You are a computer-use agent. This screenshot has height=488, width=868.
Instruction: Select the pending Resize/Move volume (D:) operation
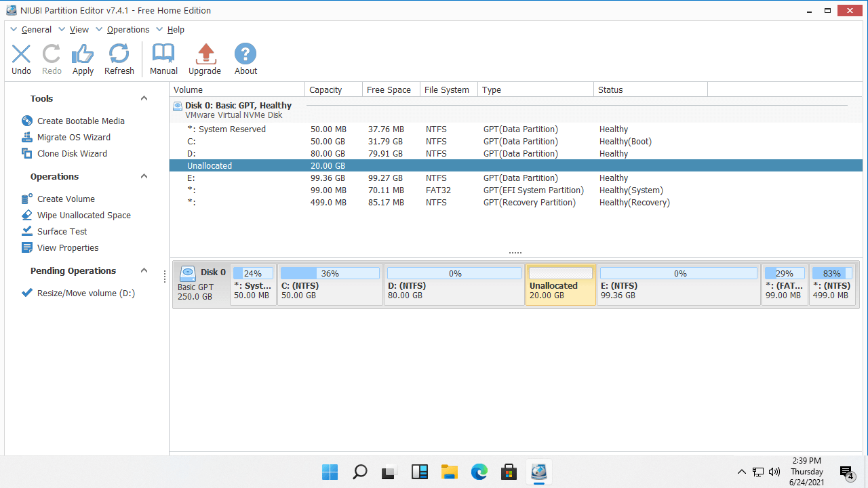click(x=85, y=293)
